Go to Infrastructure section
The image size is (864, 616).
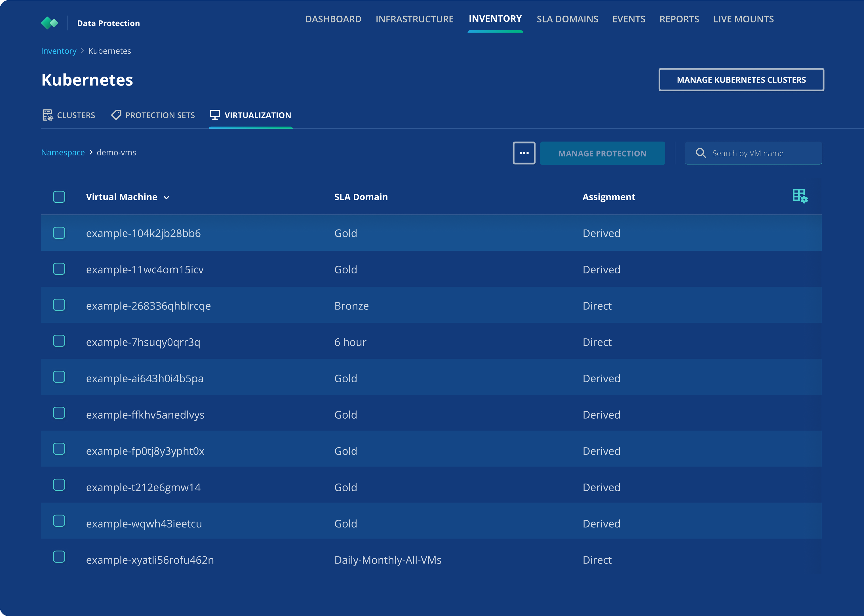[x=414, y=19]
